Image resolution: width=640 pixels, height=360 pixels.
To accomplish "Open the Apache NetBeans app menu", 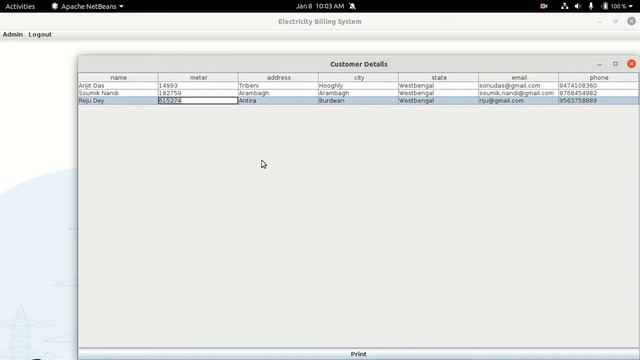I will click(87, 6).
